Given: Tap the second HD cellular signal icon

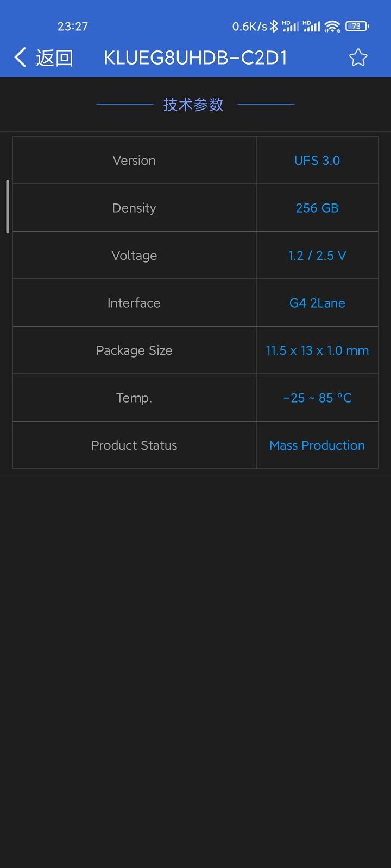Looking at the screenshot, I should pyautogui.click(x=311, y=26).
